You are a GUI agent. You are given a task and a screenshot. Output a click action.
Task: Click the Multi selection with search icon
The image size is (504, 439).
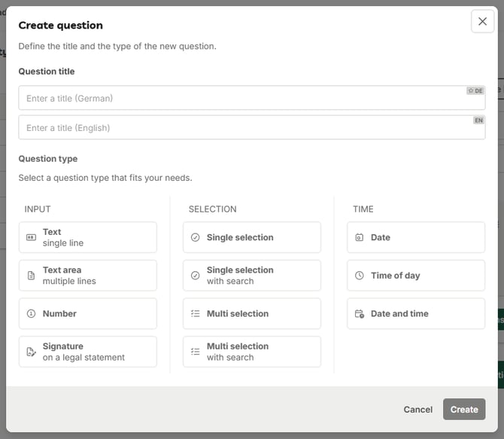[x=195, y=352]
